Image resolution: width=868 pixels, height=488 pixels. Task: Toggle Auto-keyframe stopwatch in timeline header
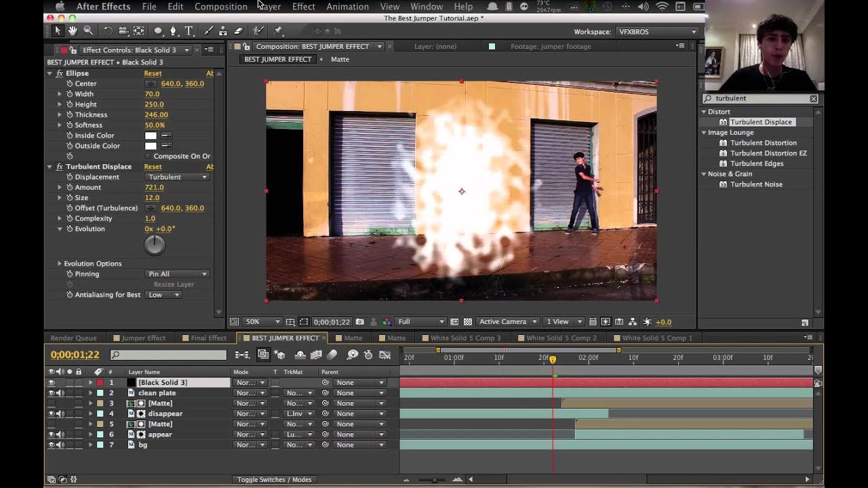368,354
